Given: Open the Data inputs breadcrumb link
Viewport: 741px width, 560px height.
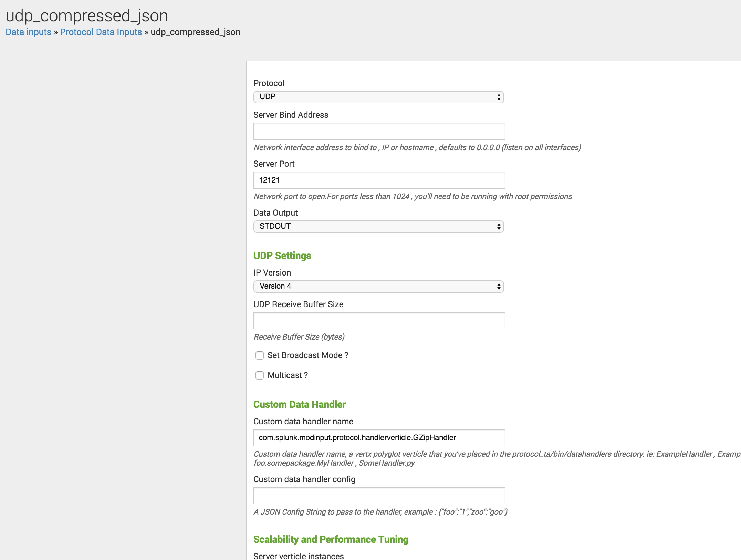Looking at the screenshot, I should [28, 32].
